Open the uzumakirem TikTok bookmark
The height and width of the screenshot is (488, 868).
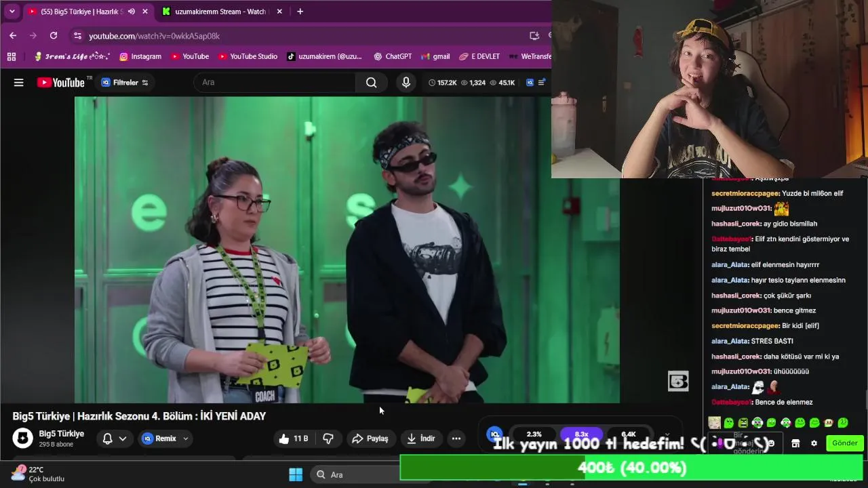coord(325,57)
